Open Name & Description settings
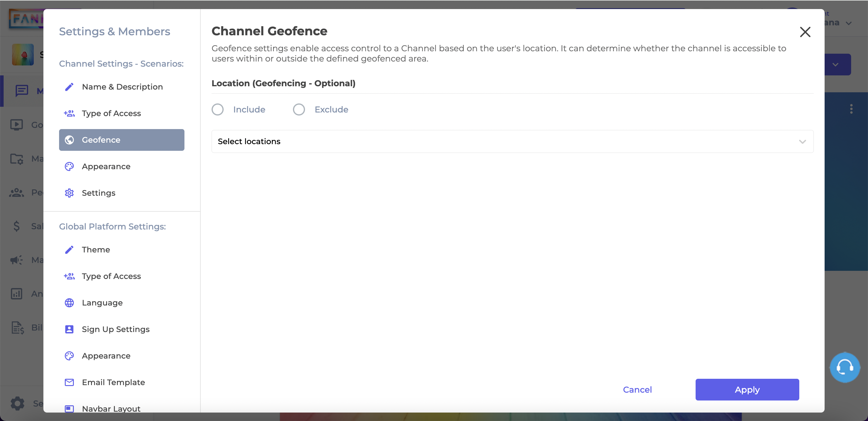Image resolution: width=868 pixels, height=421 pixels. pos(122,87)
